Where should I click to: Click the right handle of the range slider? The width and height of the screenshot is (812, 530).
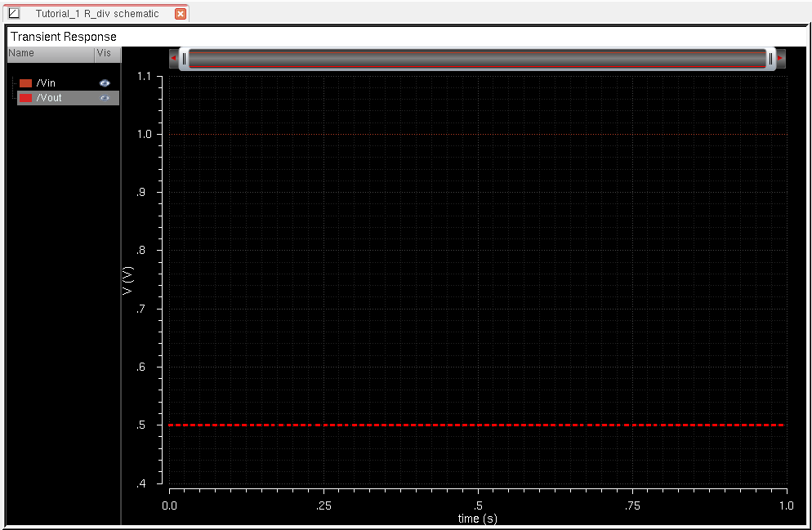770,59
